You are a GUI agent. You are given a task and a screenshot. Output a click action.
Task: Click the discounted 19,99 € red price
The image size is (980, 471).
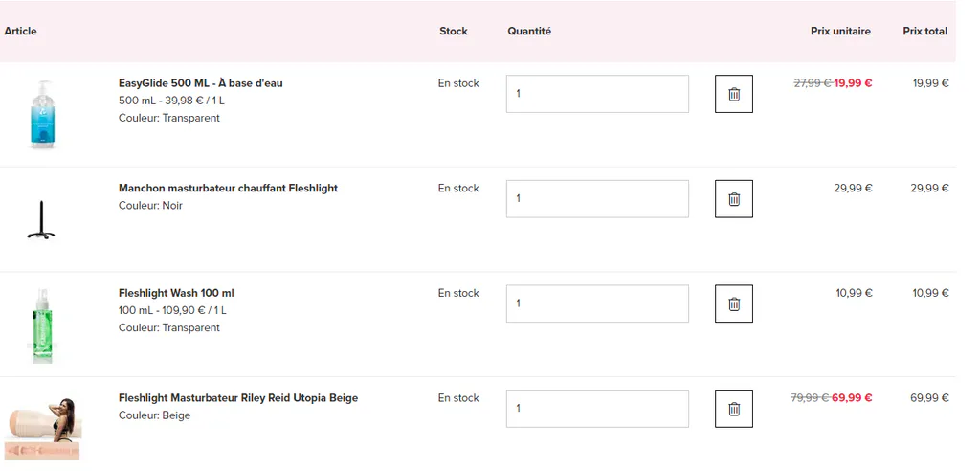[853, 83]
